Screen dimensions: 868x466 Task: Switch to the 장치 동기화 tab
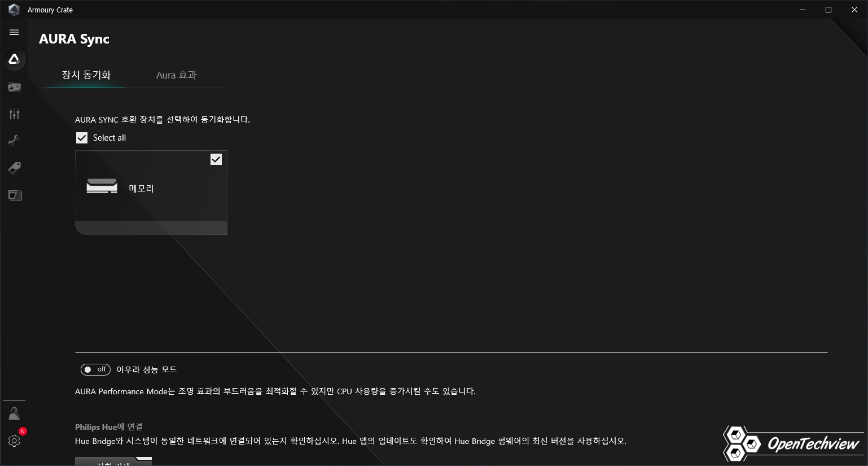pos(86,75)
